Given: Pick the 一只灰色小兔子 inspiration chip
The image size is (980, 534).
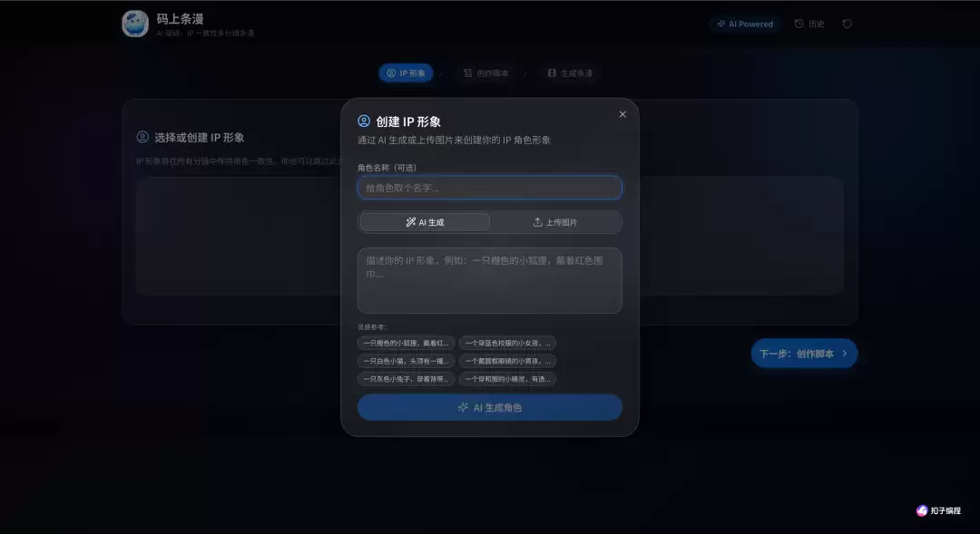Looking at the screenshot, I should pyautogui.click(x=407, y=379).
